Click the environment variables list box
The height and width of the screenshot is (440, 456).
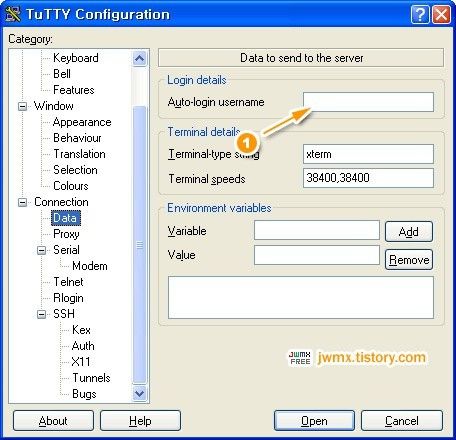301,297
